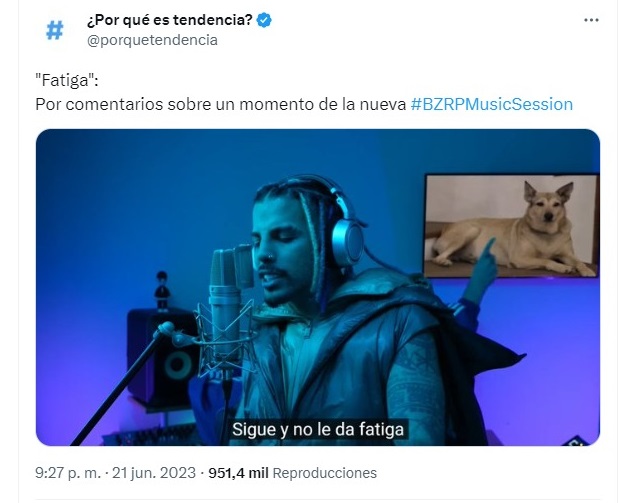Open the ¿Por qué es tendencia? profile name
Image resolution: width=620 pixels, height=503 pixels.
[x=170, y=20]
